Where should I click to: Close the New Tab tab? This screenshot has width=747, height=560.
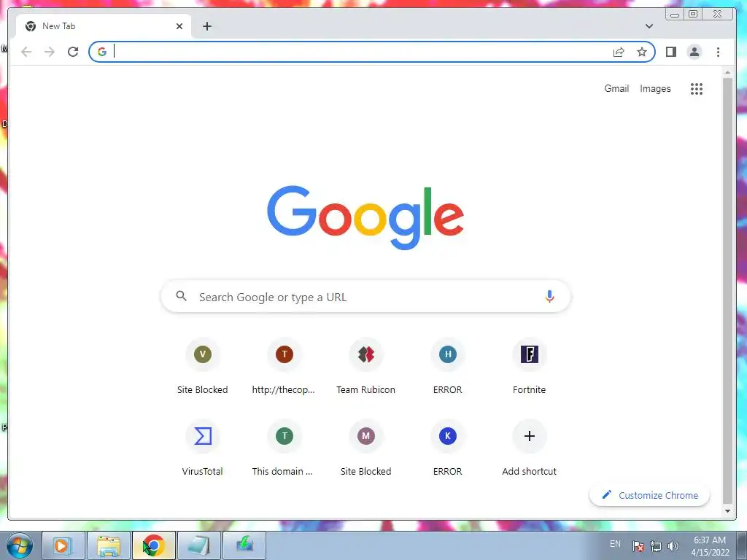[179, 26]
